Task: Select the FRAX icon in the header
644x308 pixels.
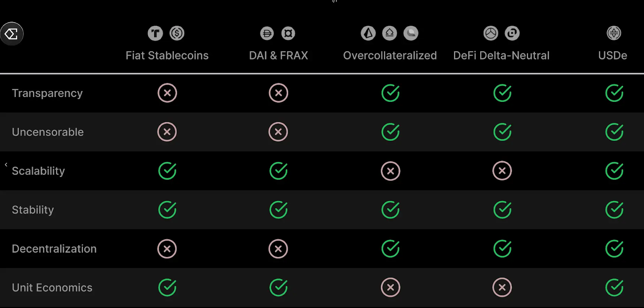Action: click(x=288, y=33)
